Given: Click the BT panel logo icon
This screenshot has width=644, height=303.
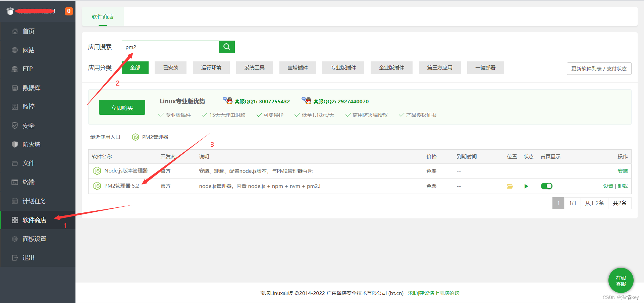Looking at the screenshot, I should pos(10,11).
